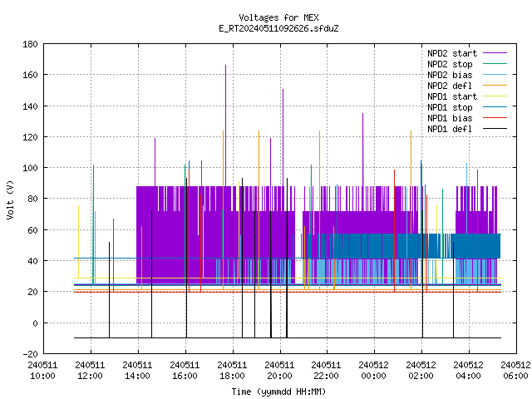
Task: Click the light blue NPD2 bias legend line
Action: pos(495,75)
